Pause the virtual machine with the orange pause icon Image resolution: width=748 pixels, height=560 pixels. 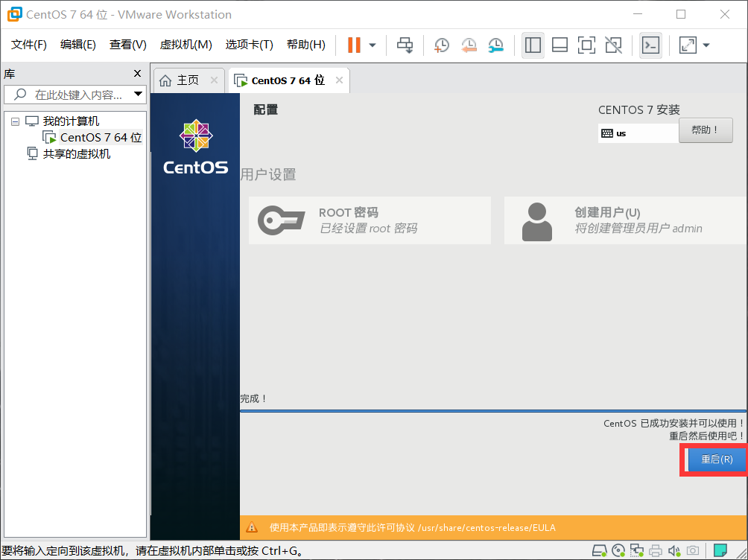pyautogui.click(x=354, y=45)
